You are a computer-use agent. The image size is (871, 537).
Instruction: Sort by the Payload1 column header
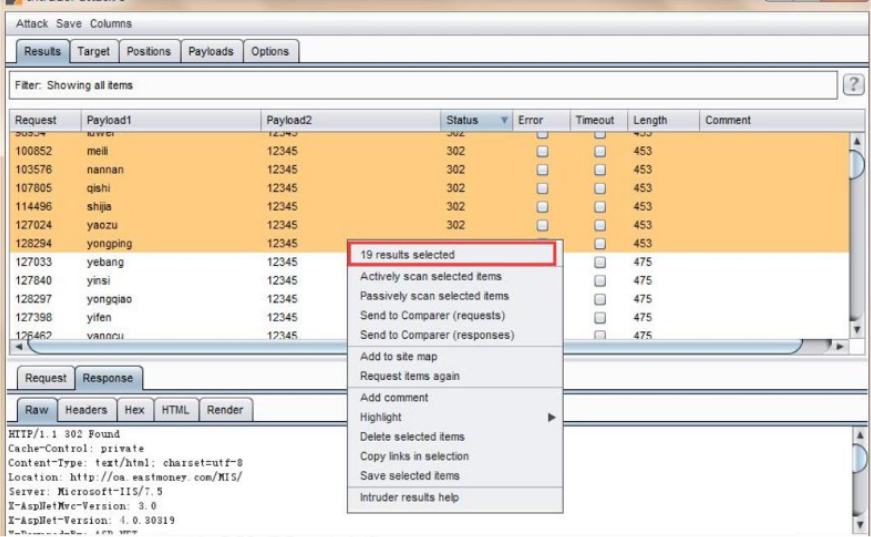click(171, 120)
